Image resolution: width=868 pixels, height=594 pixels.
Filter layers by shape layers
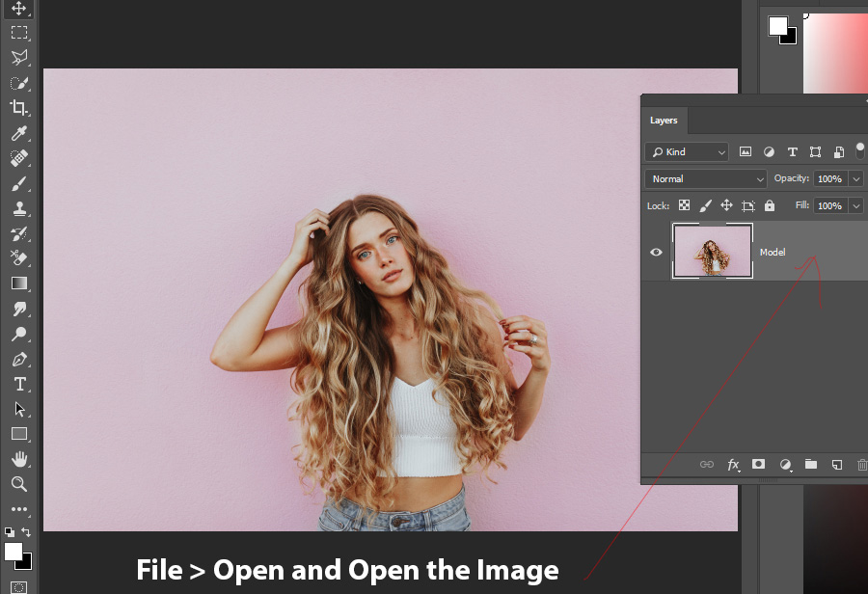click(x=815, y=151)
